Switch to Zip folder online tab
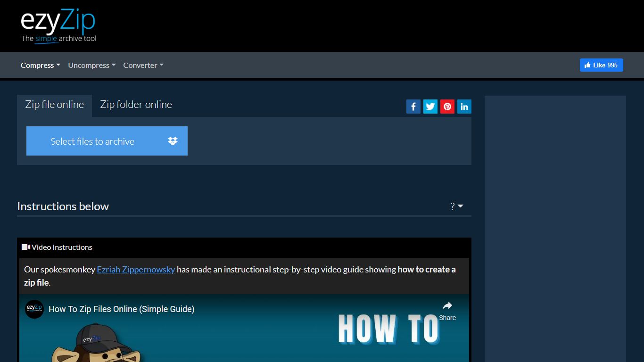The height and width of the screenshot is (362, 644). point(136,105)
